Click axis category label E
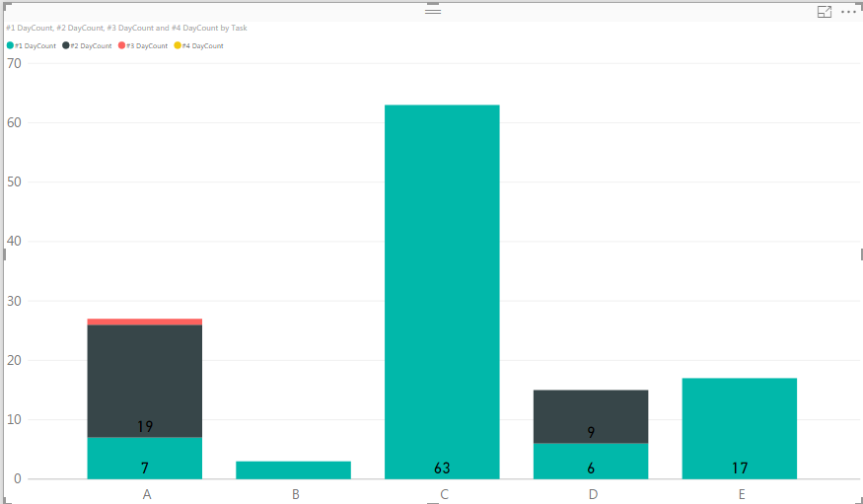The image size is (863, 504). (x=742, y=494)
